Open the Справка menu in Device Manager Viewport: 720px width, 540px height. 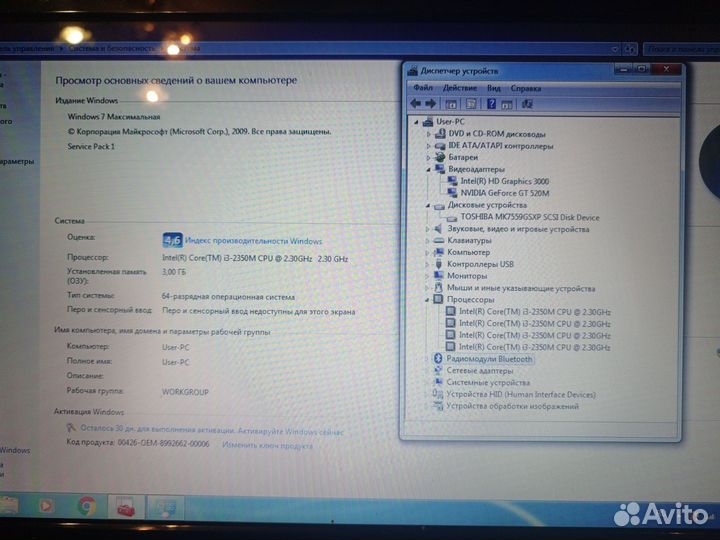(526, 88)
